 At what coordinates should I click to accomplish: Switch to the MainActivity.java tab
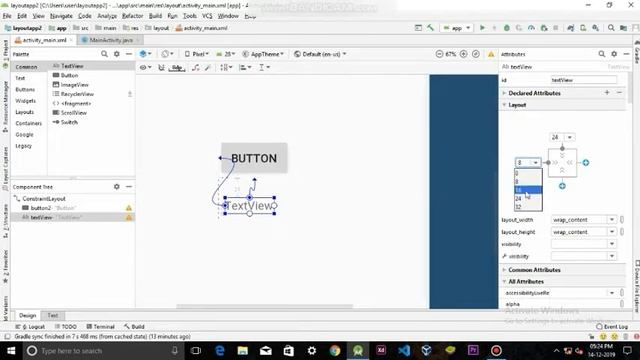[x=111, y=40]
